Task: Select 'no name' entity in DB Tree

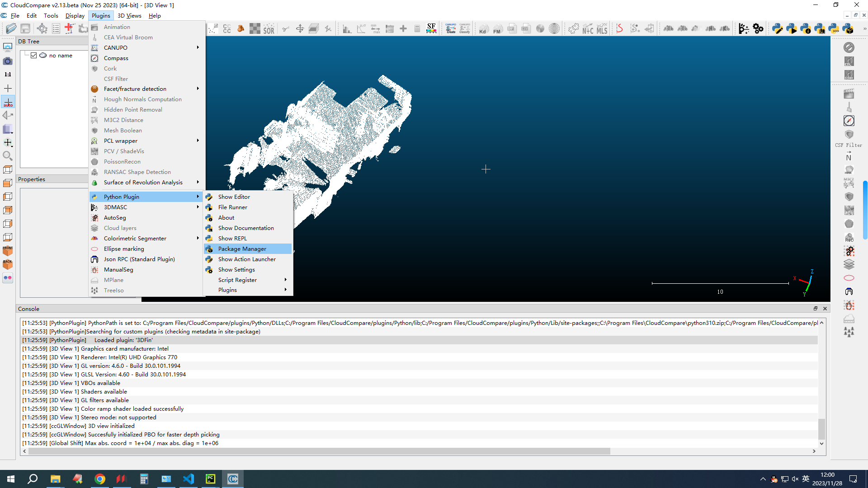Action: tap(61, 56)
